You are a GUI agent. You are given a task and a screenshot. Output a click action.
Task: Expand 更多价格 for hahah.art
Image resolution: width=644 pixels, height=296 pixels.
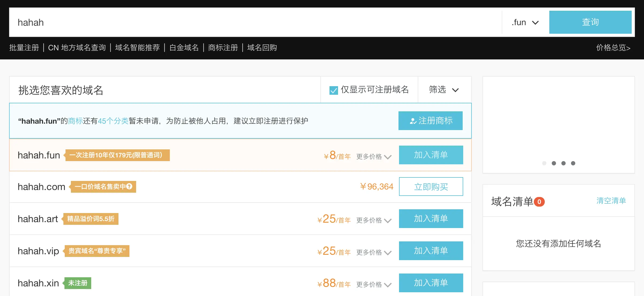(x=374, y=220)
